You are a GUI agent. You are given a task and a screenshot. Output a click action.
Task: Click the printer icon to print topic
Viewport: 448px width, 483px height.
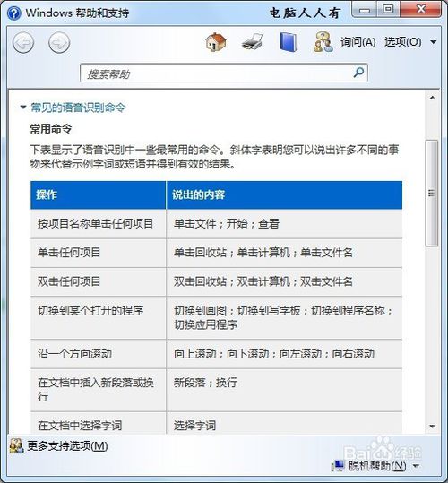coord(252,42)
